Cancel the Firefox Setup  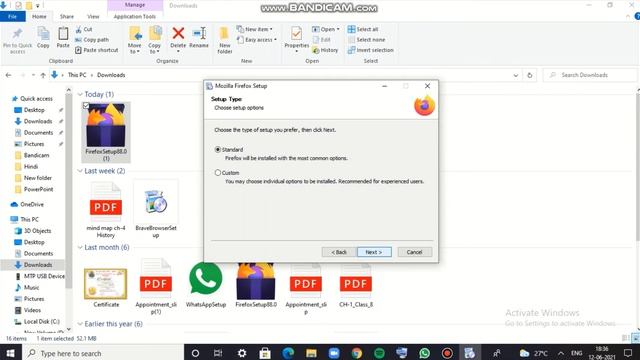pos(414,252)
